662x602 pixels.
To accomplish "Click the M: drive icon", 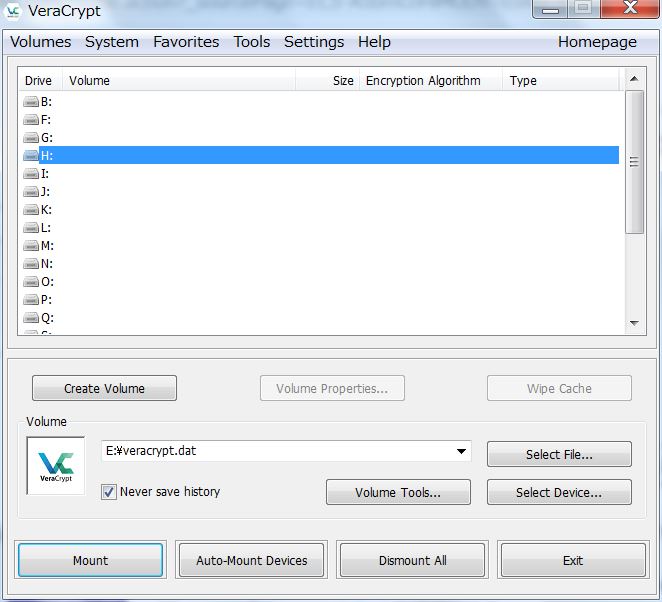I will click(31, 246).
